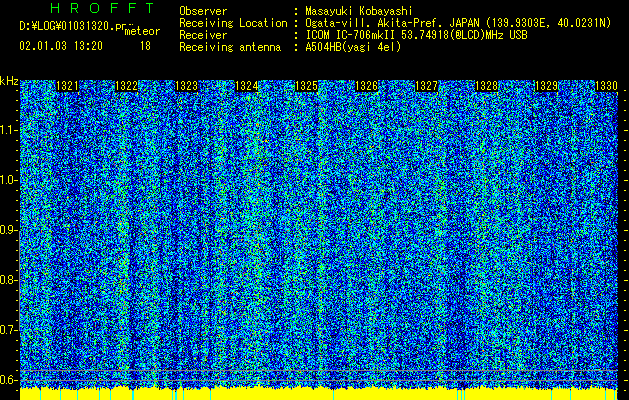This screenshot has width=629, height=400.
Task: Click the 1326 time marker label
Action: point(367,86)
